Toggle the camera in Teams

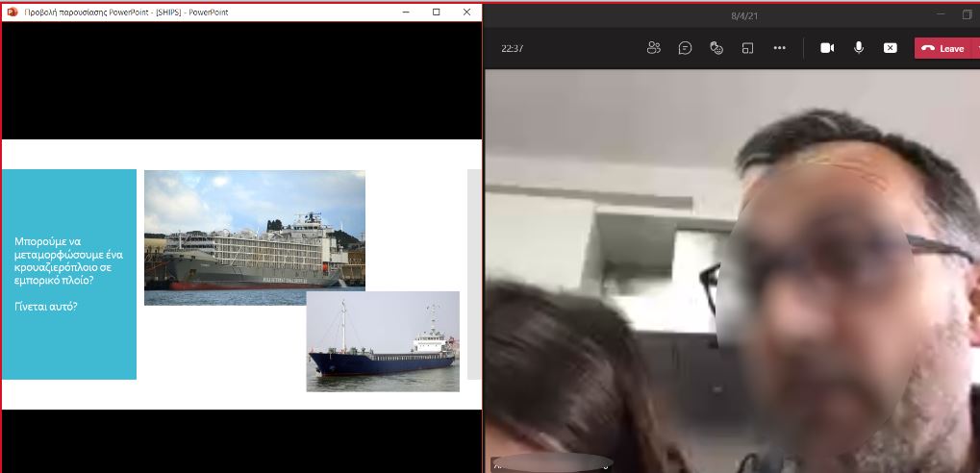[827, 48]
